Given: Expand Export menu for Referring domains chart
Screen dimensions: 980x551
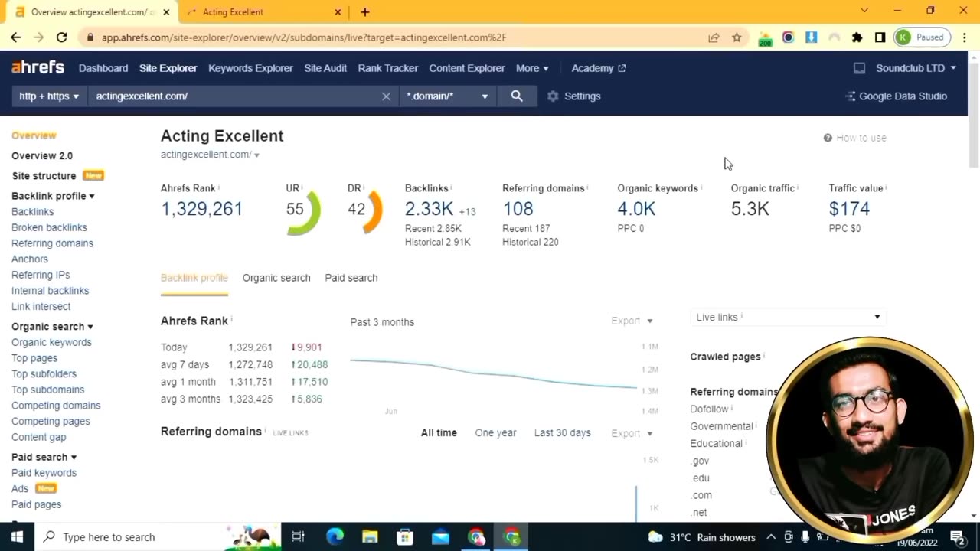Looking at the screenshot, I should [x=632, y=433].
